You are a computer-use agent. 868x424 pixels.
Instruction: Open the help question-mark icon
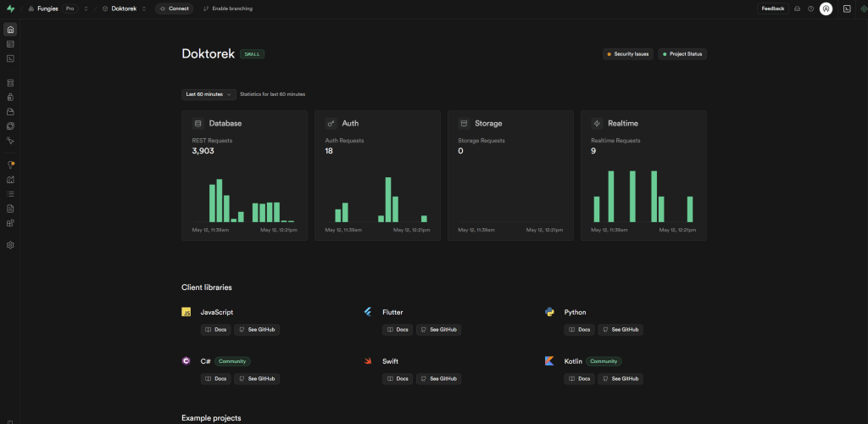pos(811,8)
